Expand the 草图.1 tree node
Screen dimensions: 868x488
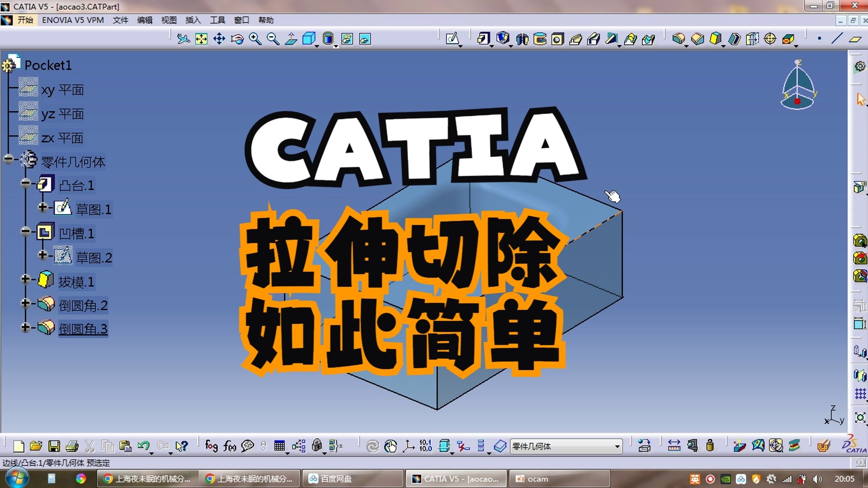pos(43,207)
